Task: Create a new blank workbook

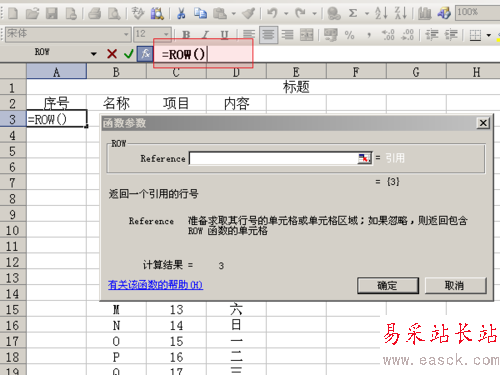Action: 13,13
